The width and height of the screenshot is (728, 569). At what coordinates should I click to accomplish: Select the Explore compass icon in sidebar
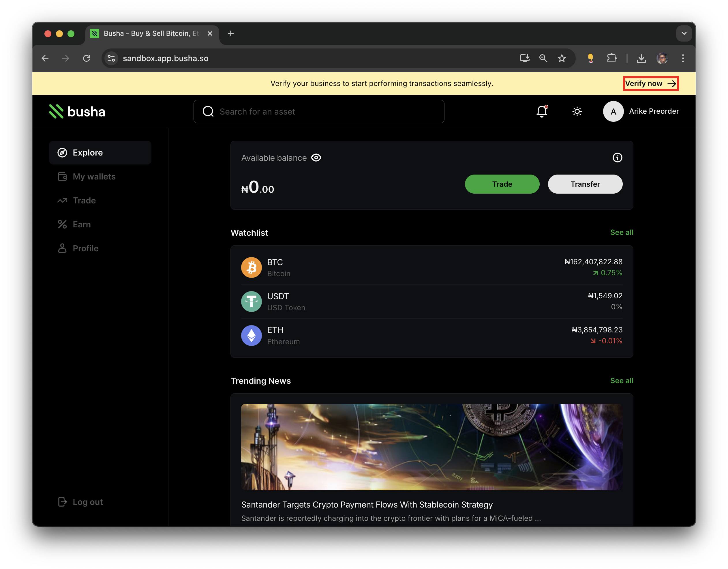pos(62,152)
